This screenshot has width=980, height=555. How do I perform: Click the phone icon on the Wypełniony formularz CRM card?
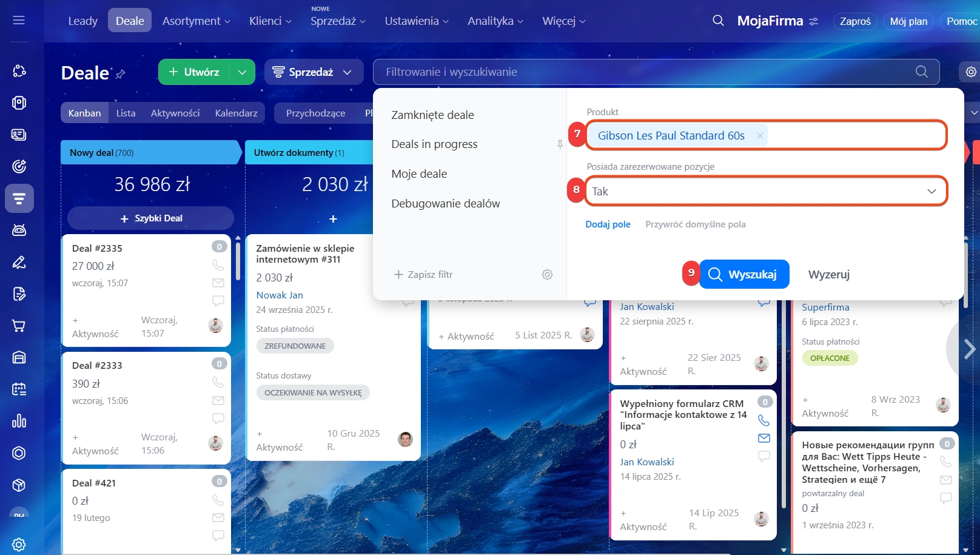pyautogui.click(x=764, y=420)
